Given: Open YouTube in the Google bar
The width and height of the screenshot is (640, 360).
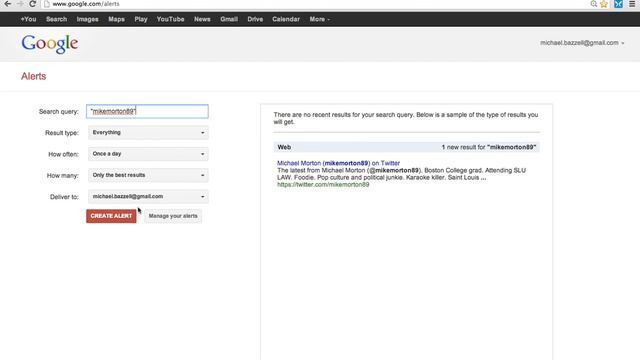Looking at the screenshot, I should point(171,19).
